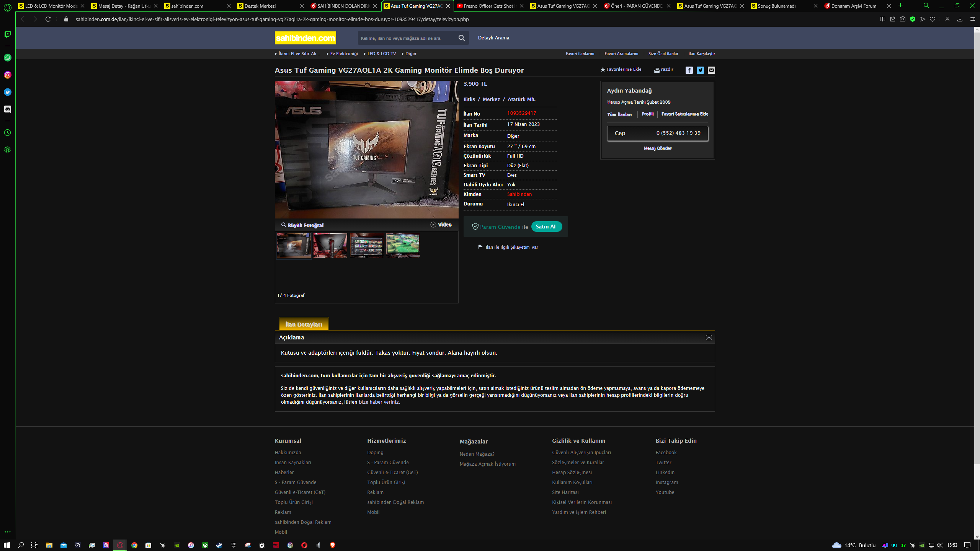
Task: Open WhatsApp from the browser sidebar
Action: [x=8, y=58]
